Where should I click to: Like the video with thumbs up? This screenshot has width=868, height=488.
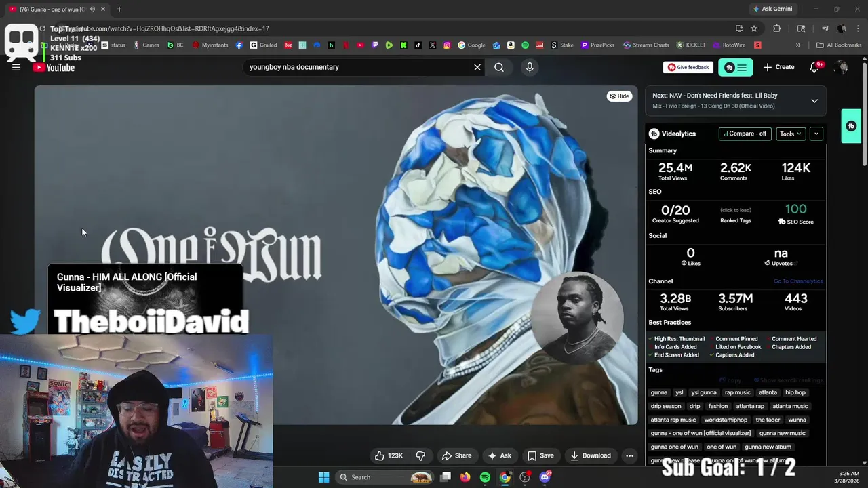click(x=389, y=455)
